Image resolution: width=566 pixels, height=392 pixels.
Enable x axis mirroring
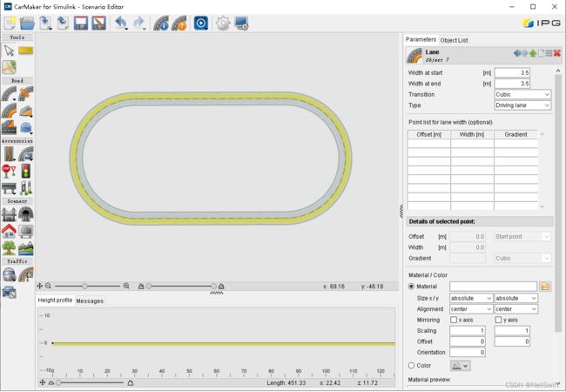pyautogui.click(x=454, y=320)
